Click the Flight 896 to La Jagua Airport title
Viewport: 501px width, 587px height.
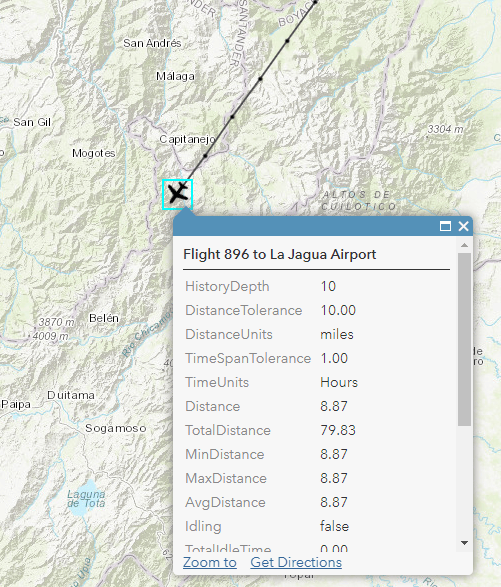[280, 254]
